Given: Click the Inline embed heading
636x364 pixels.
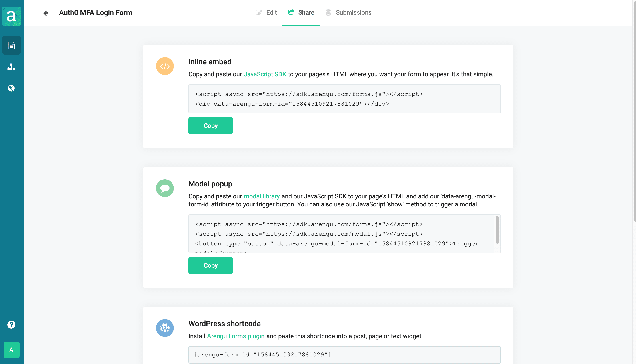Looking at the screenshot, I should pyautogui.click(x=210, y=62).
